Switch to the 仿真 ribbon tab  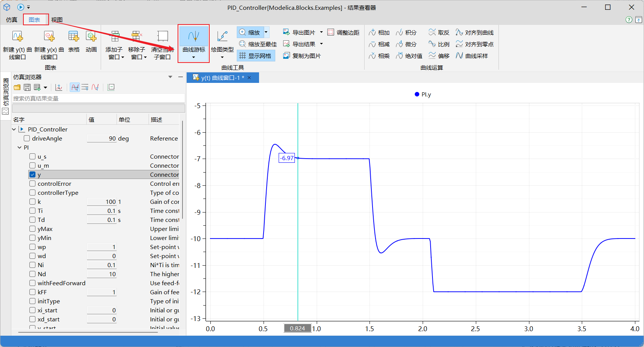(12, 20)
